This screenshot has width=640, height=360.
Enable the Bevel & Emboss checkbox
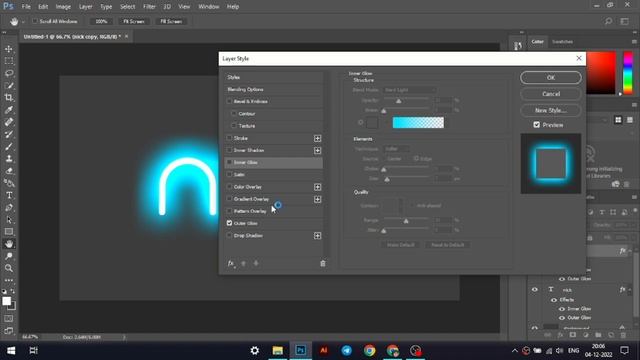(229, 101)
